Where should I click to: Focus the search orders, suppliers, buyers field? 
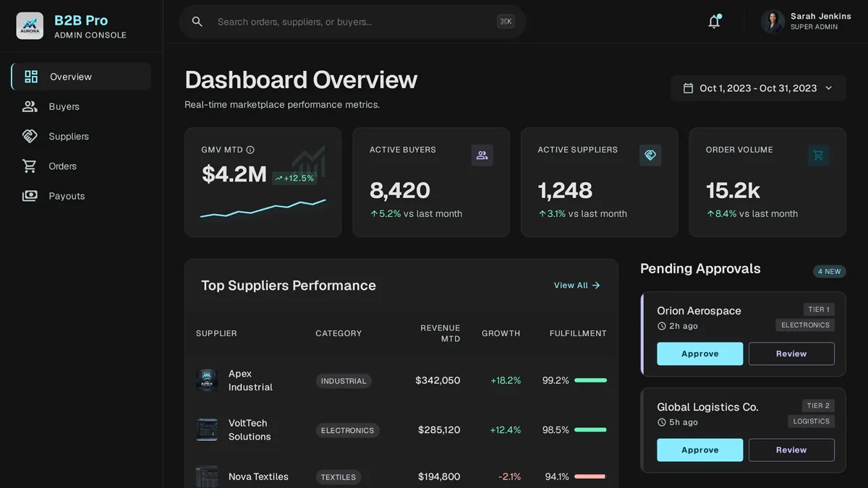tap(353, 22)
